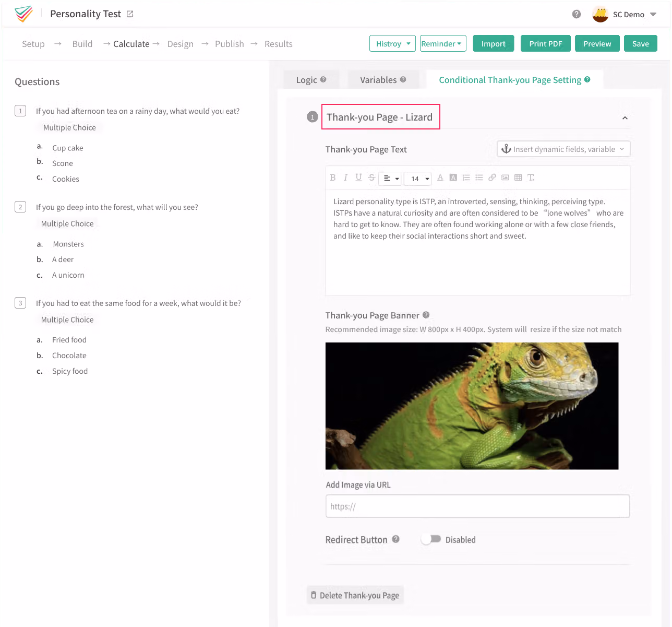Screen dimensions: 672x627
Task: Click the help icon next to Logic tab
Action: pyautogui.click(x=323, y=79)
